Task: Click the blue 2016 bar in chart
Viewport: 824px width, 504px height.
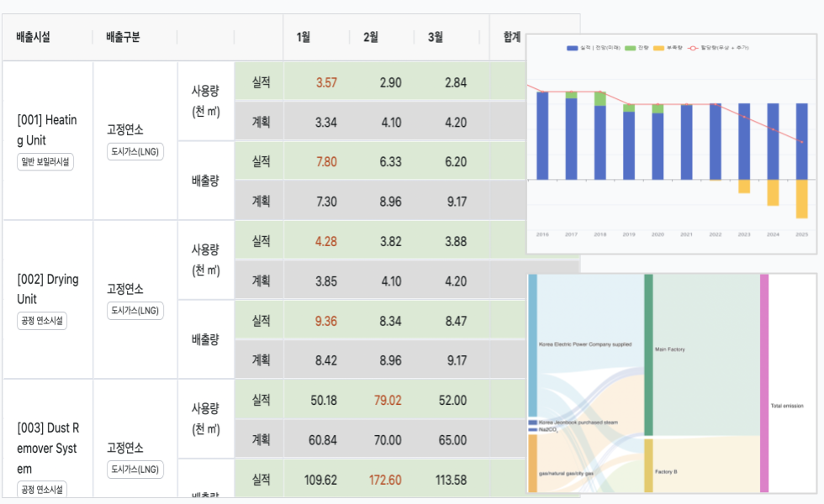Action: point(542,135)
